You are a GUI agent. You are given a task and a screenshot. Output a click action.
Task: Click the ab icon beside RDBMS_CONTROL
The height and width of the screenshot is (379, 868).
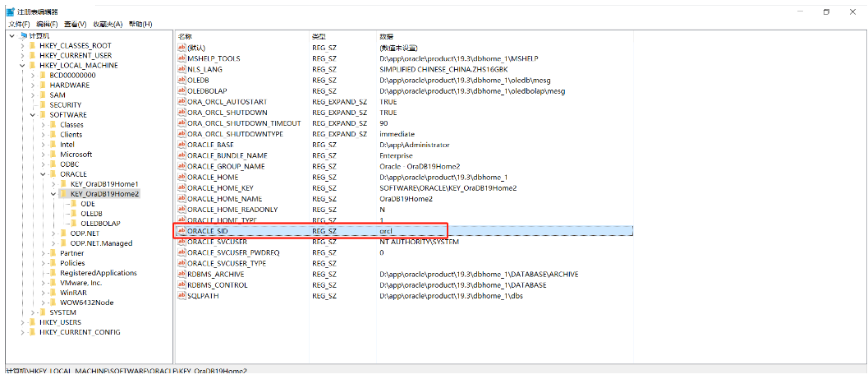181,284
